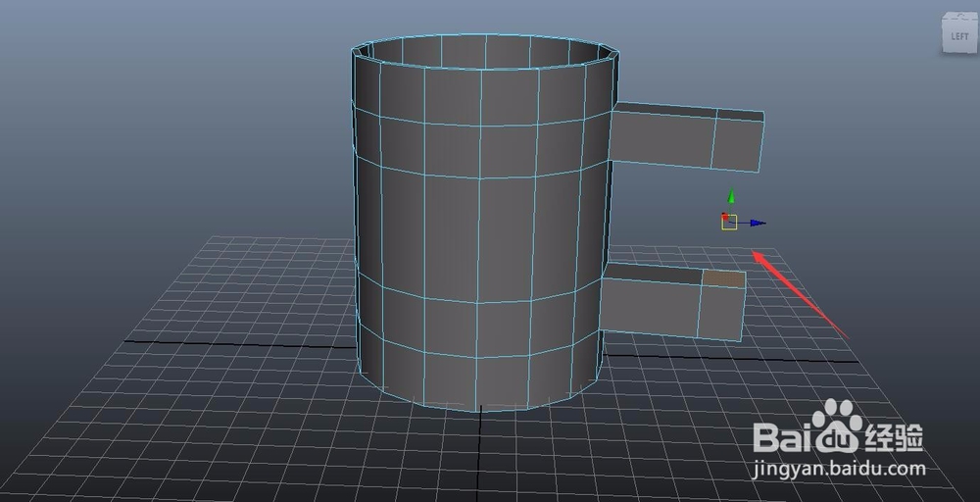Select the orange highlighted face on lower handle

(724, 278)
